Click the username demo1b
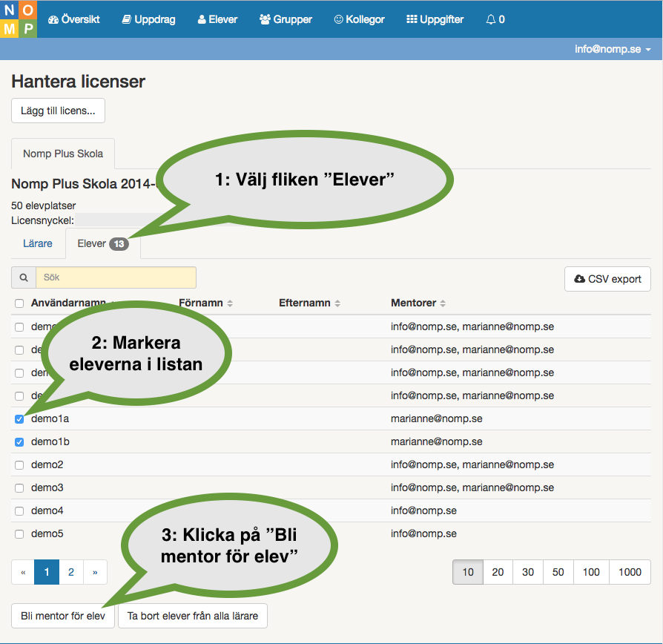Image resolution: width=663 pixels, height=644 pixels. (50, 441)
